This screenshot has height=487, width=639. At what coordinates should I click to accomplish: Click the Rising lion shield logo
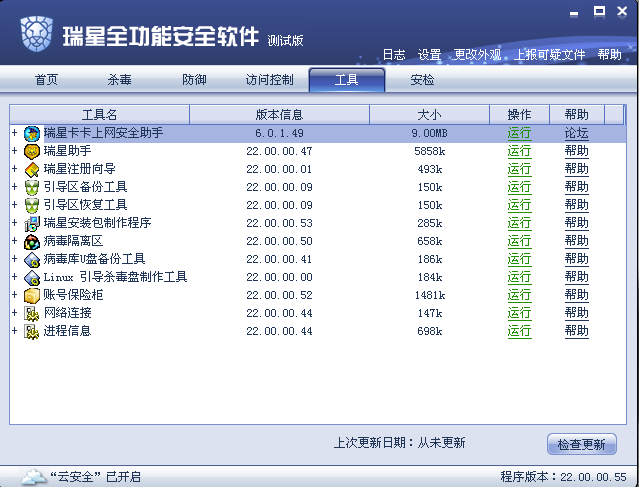(37, 34)
